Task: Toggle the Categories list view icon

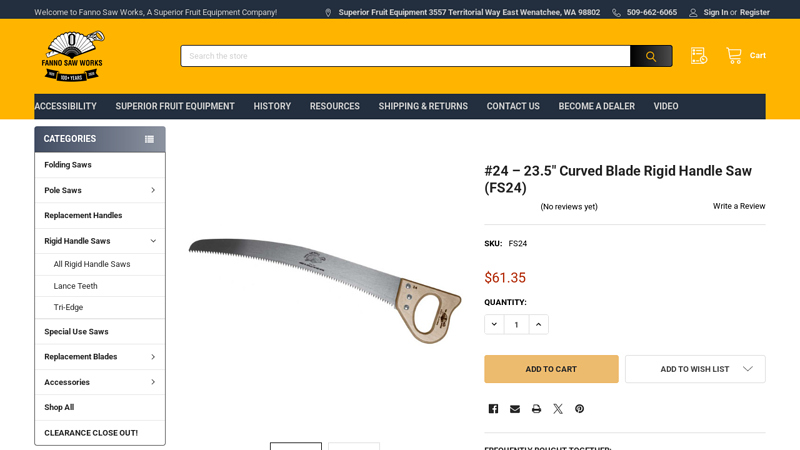Action: coord(149,139)
